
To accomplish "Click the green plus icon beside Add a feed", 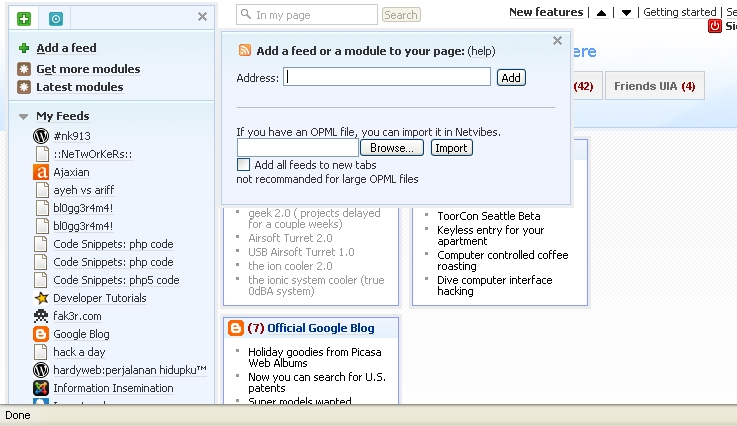I will (24, 48).
